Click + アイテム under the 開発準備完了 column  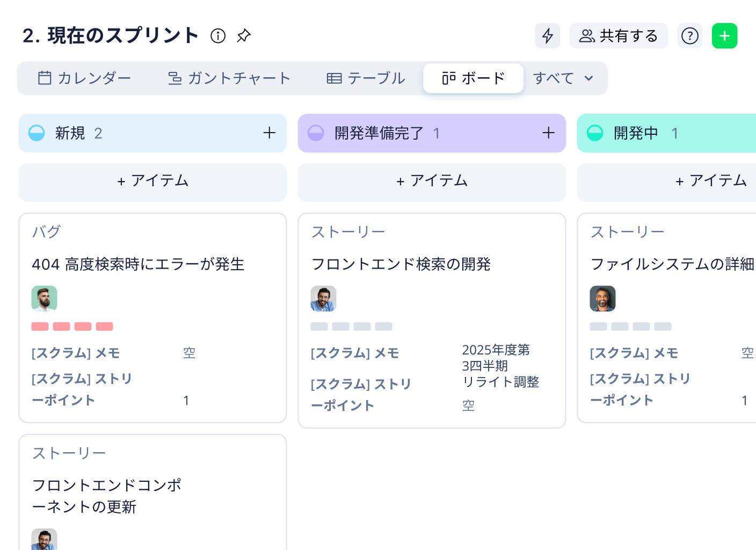tap(432, 183)
